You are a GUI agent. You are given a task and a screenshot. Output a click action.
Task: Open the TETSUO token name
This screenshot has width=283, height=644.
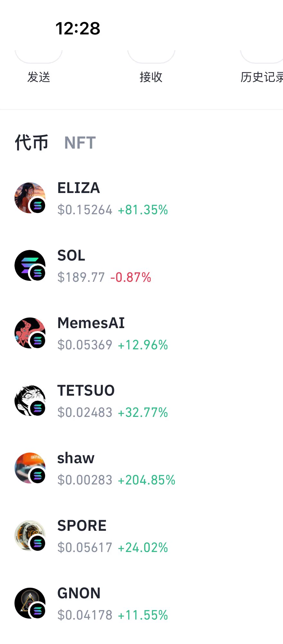tap(86, 391)
